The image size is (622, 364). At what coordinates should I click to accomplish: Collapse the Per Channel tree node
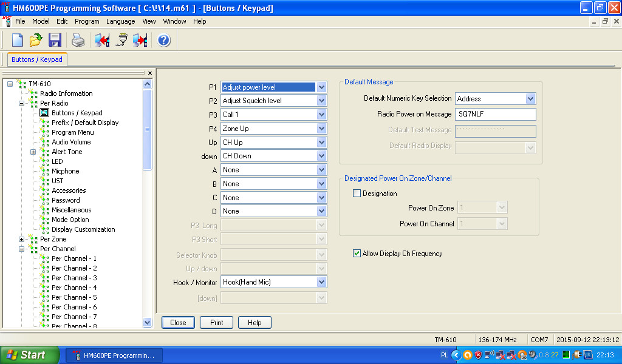coord(21,249)
